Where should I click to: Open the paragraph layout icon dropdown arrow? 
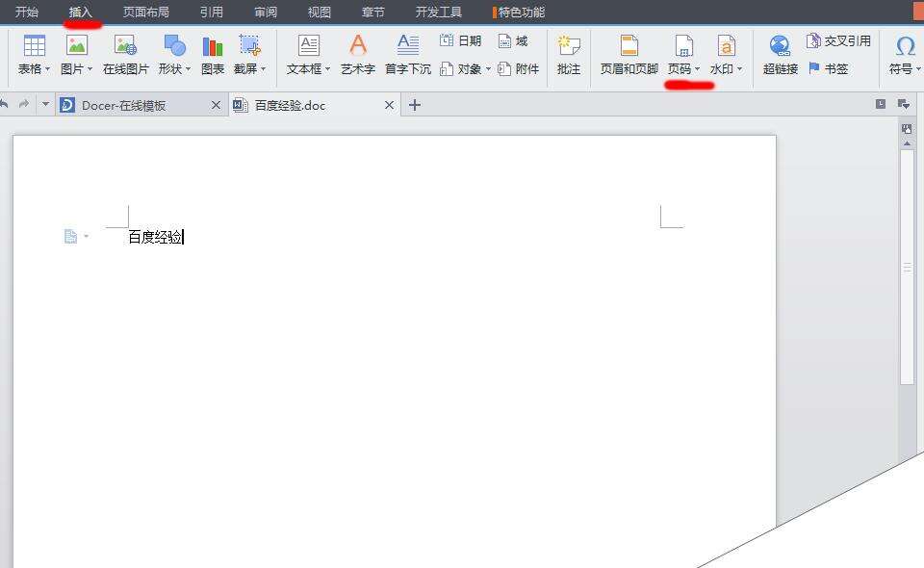[86, 236]
